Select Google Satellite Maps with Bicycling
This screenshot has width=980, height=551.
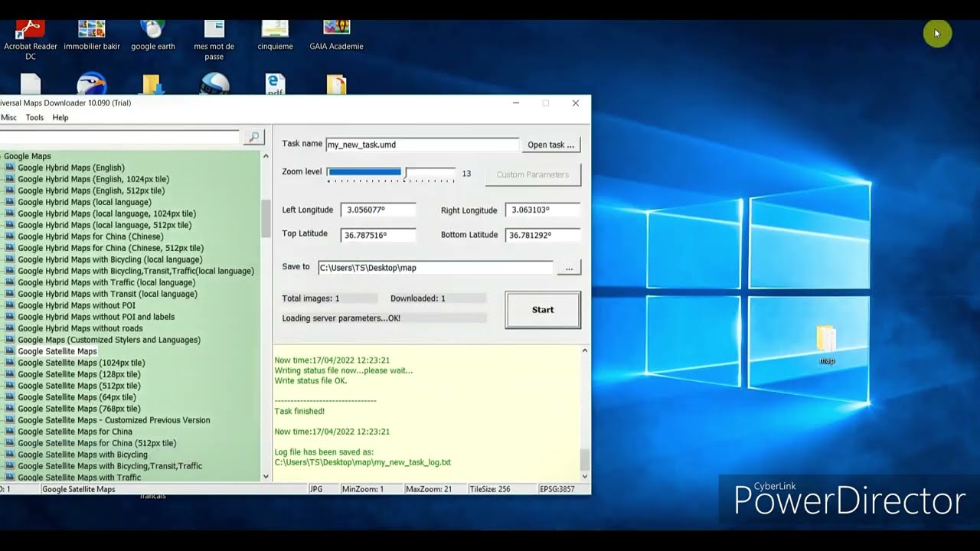click(x=83, y=455)
